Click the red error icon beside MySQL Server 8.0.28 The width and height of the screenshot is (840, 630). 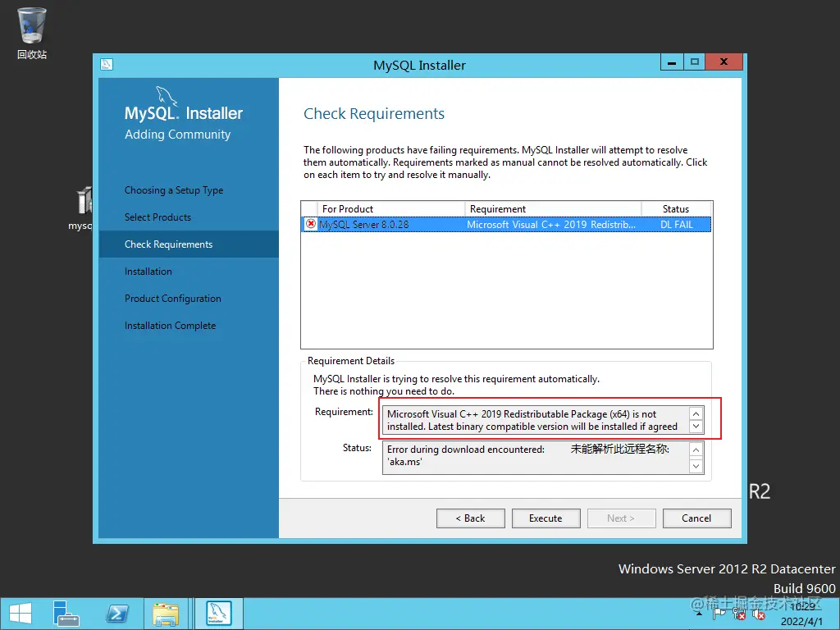pyautogui.click(x=311, y=224)
